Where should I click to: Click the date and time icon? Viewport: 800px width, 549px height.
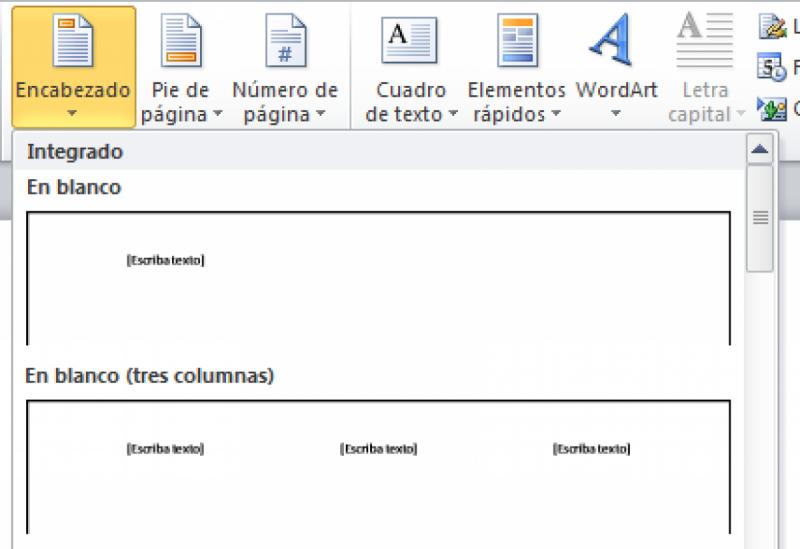[772, 68]
